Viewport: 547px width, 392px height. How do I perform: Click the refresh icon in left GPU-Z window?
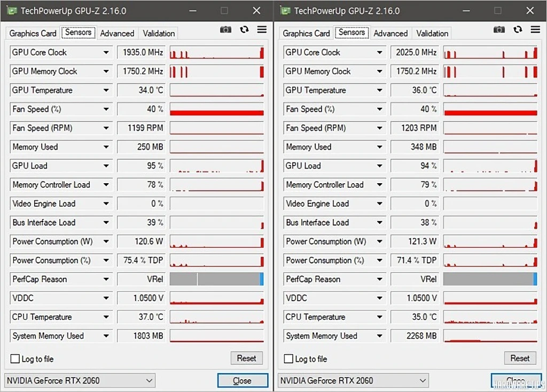tap(244, 30)
